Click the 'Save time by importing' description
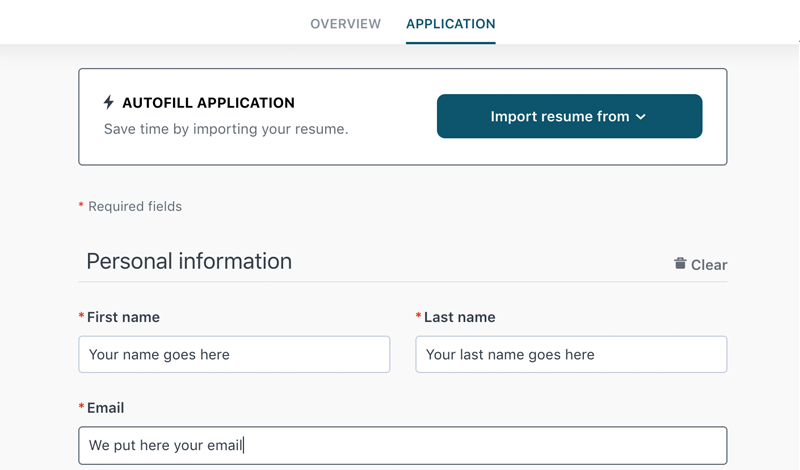800x470 pixels. coord(226,129)
